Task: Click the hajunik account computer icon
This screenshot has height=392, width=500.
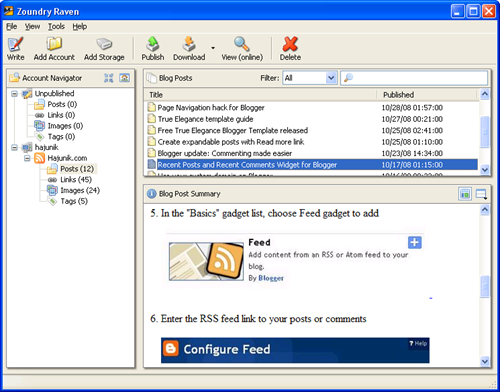Action: pos(27,147)
